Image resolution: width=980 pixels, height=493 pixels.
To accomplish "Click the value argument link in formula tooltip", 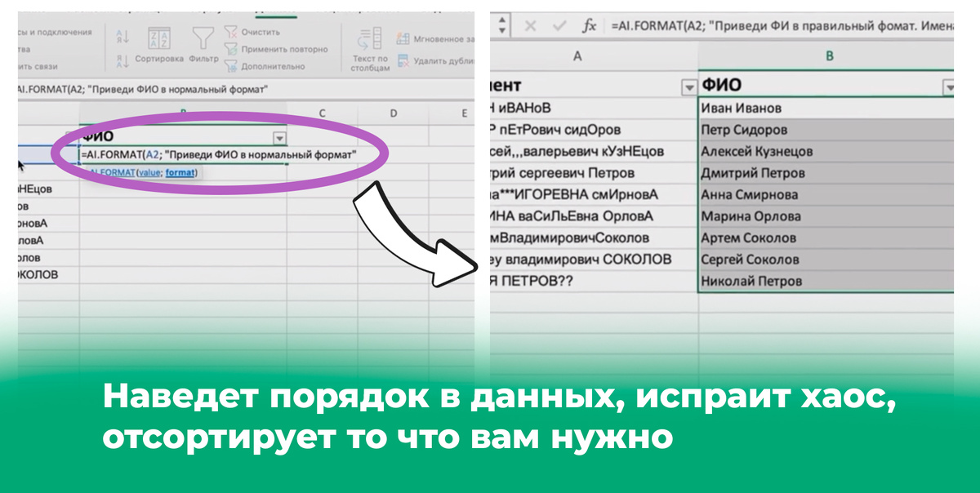I will tap(149, 172).
